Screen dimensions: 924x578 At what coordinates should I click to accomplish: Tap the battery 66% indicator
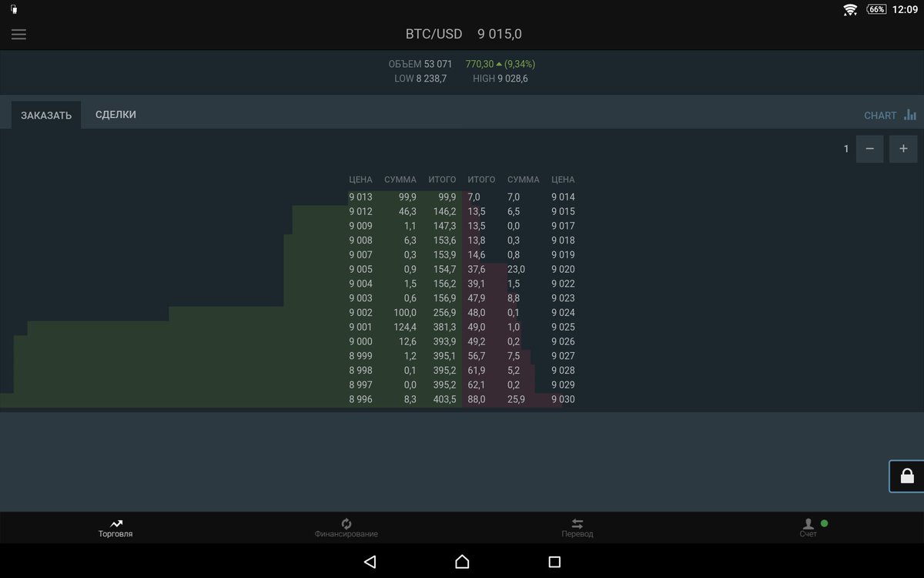[x=876, y=9]
